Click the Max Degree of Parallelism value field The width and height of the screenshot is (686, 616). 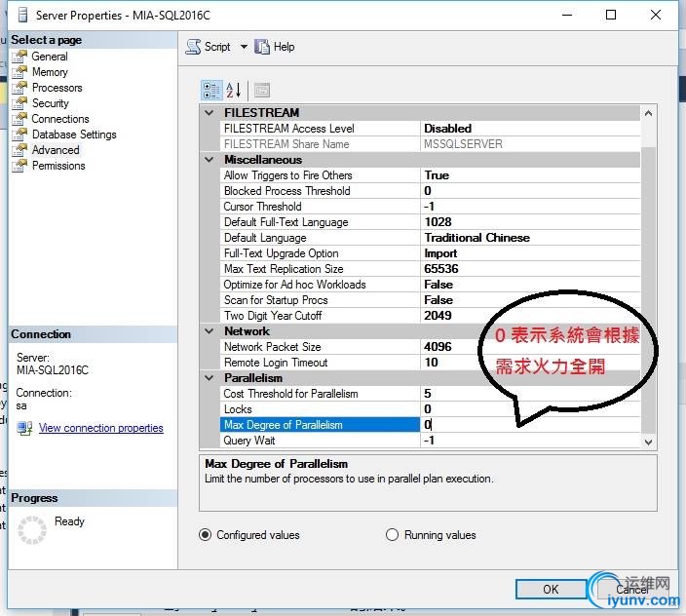pos(530,425)
